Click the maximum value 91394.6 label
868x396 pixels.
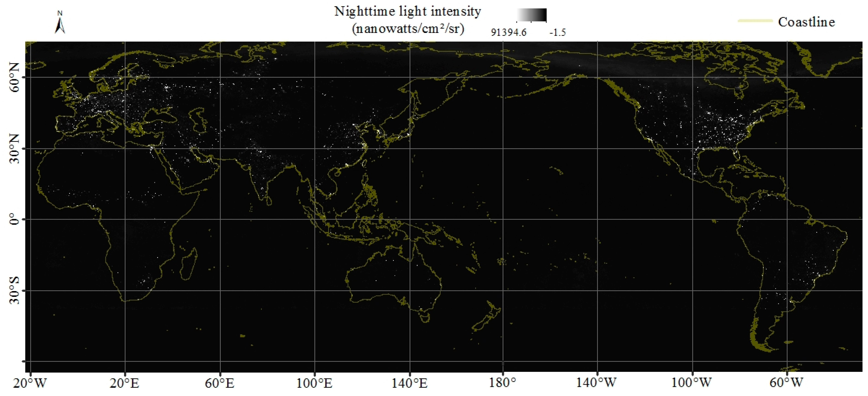tap(509, 32)
